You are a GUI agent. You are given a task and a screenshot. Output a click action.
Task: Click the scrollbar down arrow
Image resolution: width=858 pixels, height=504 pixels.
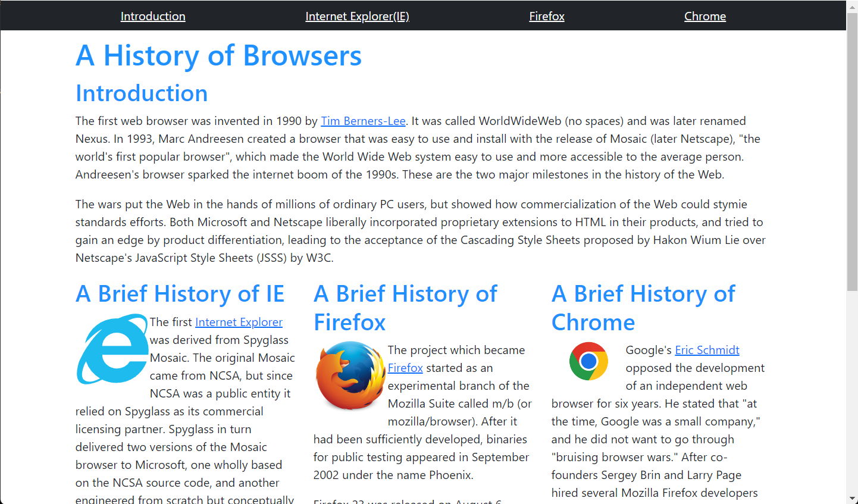tap(852, 498)
